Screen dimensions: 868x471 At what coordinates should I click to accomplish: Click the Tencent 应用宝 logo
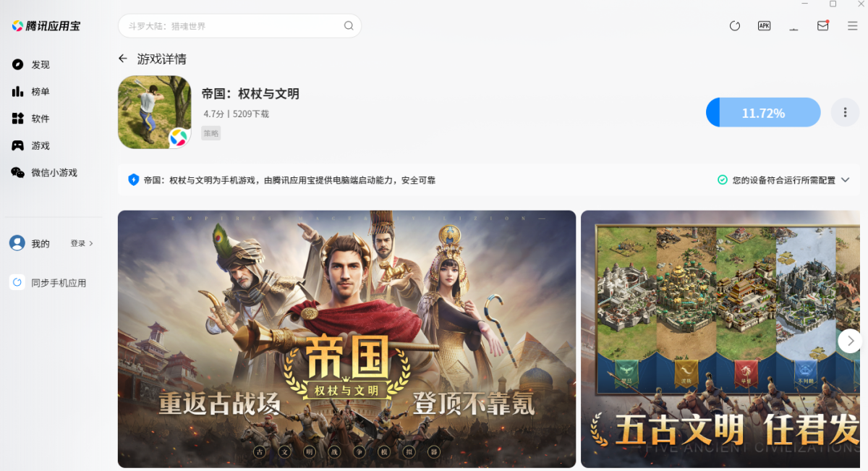[46, 26]
